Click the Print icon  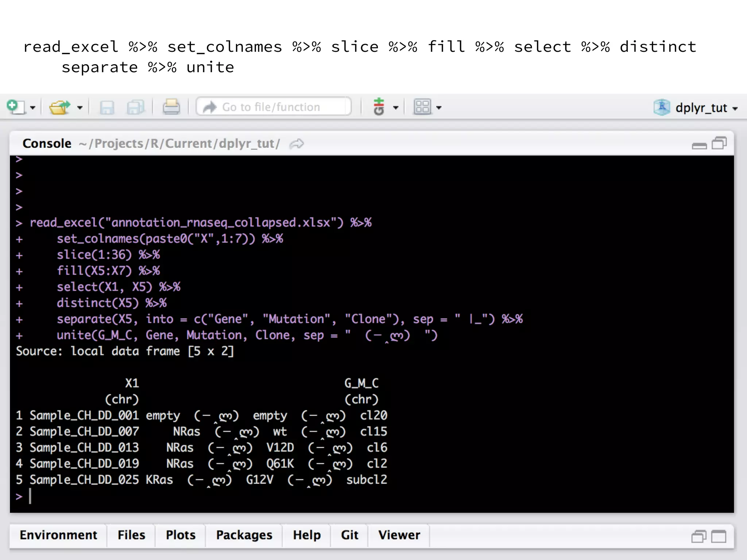(x=171, y=107)
